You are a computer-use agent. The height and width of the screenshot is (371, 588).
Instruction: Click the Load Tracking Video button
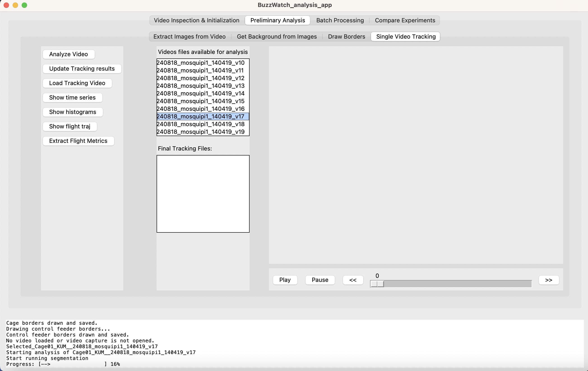coord(78,83)
